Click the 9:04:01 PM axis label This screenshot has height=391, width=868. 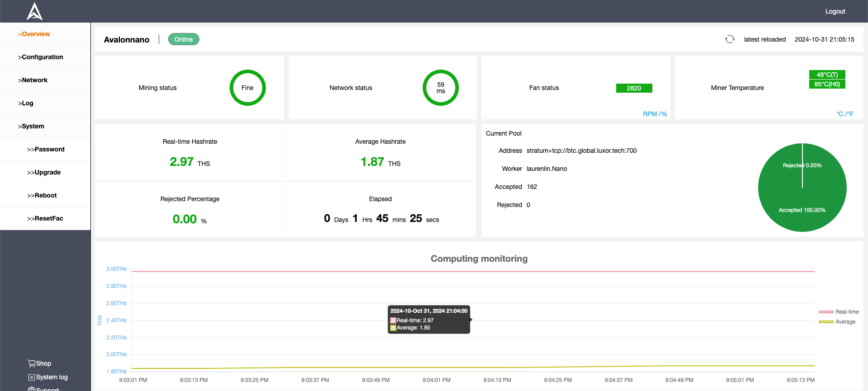[436, 380]
